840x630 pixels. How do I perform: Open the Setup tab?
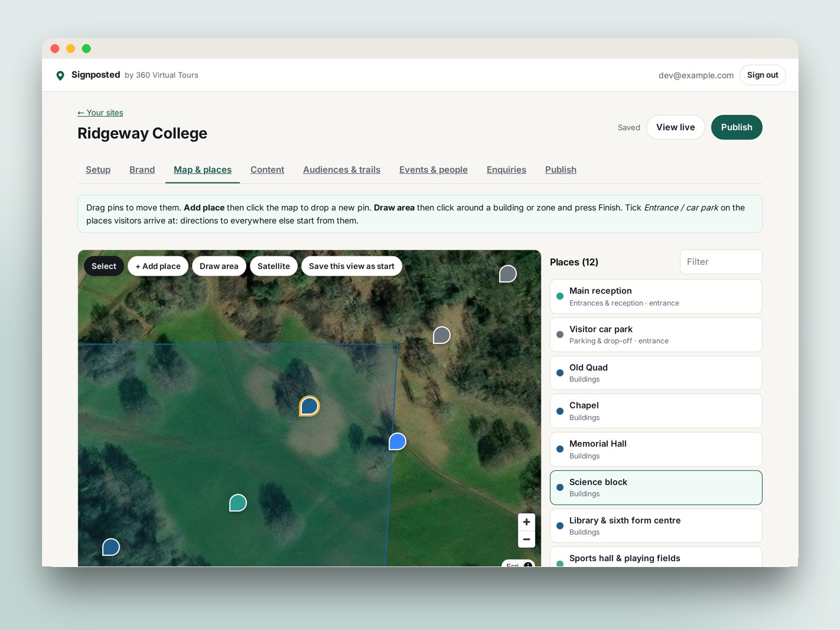[x=98, y=170]
